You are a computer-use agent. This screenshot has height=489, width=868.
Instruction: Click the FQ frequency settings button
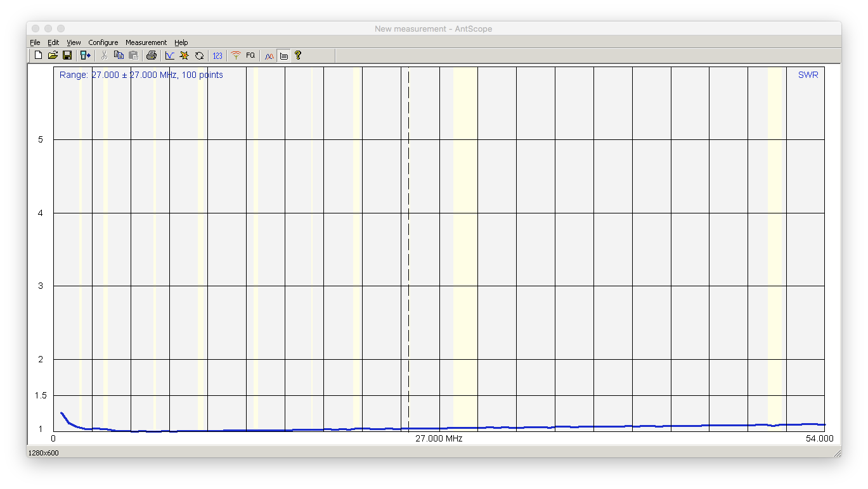250,56
